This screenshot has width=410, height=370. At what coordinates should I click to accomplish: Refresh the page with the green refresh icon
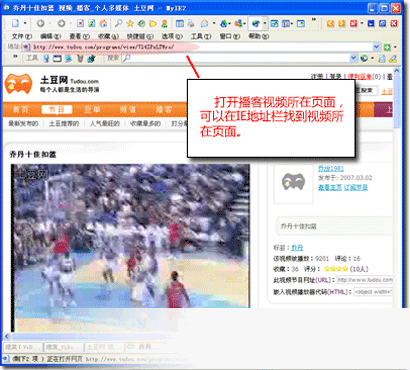92,23
